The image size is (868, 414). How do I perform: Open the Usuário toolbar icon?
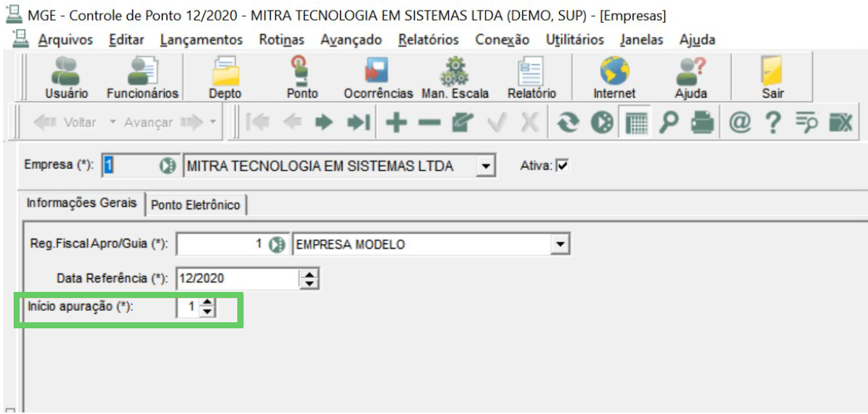point(66,77)
